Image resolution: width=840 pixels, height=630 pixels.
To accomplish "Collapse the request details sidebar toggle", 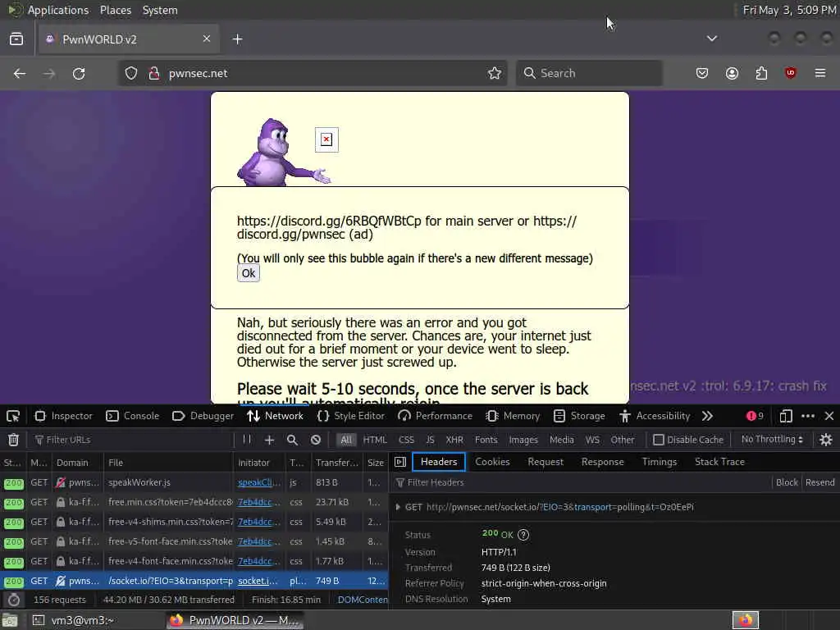I will [x=400, y=462].
